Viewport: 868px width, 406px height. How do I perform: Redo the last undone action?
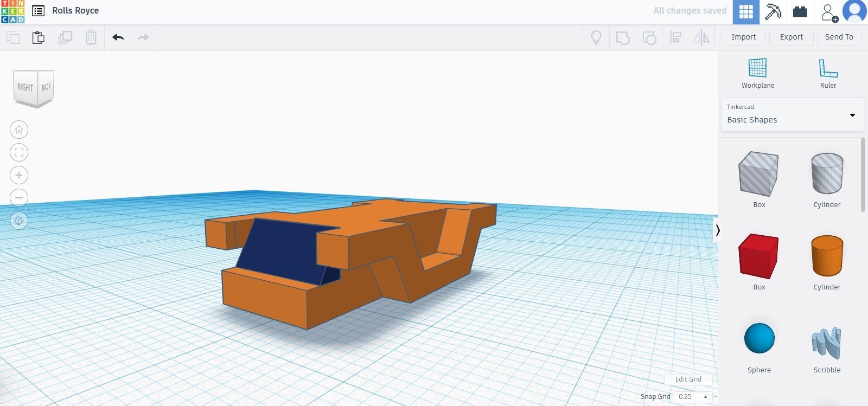[x=143, y=37]
